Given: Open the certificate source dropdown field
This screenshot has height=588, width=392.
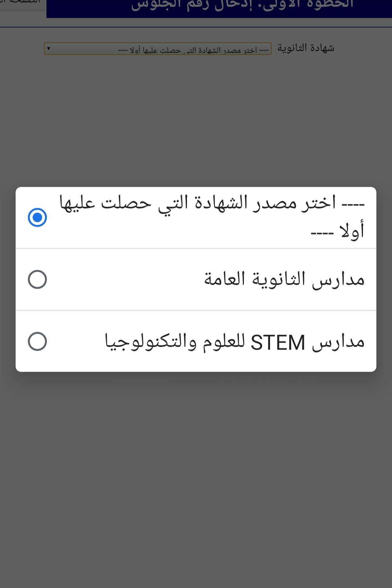Looking at the screenshot, I should click(x=158, y=49).
